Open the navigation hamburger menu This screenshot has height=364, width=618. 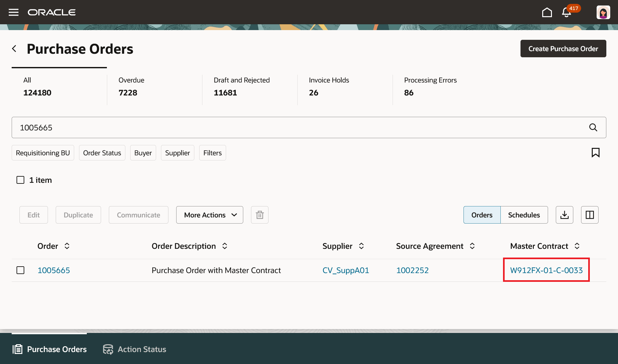(x=13, y=12)
